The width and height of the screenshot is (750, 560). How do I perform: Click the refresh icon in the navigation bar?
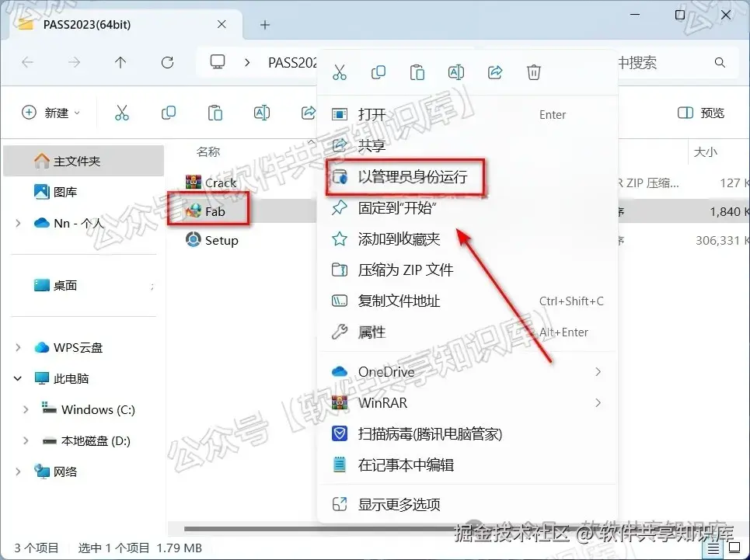pos(168,62)
